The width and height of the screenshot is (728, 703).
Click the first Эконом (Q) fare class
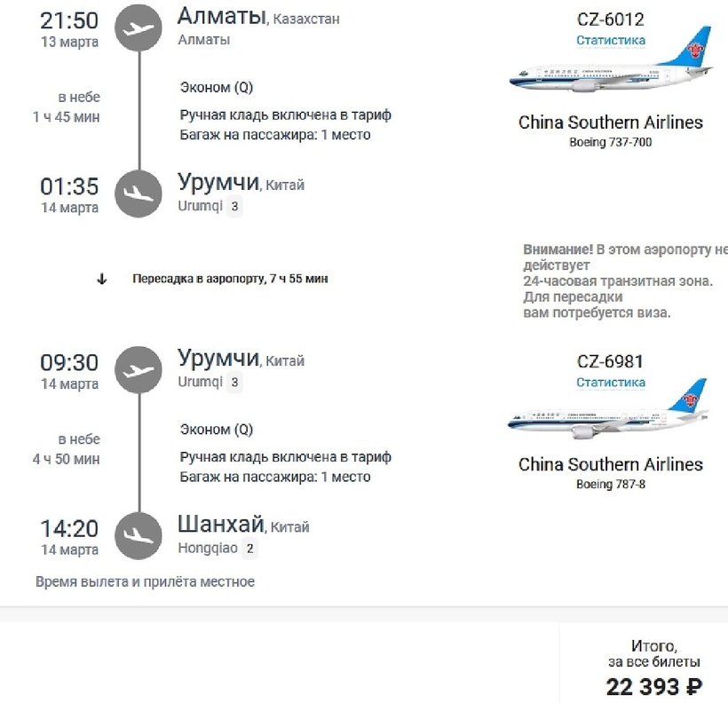(x=217, y=87)
